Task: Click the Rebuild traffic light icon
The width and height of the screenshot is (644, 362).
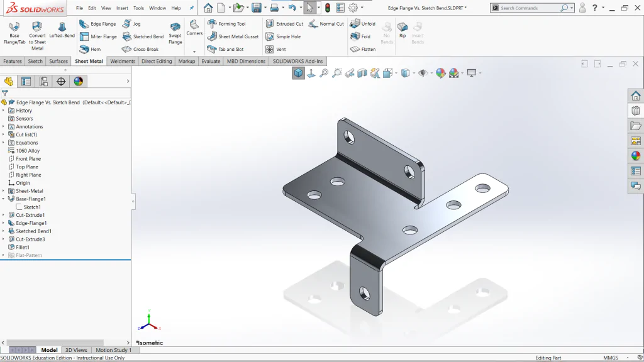Action: tap(327, 8)
